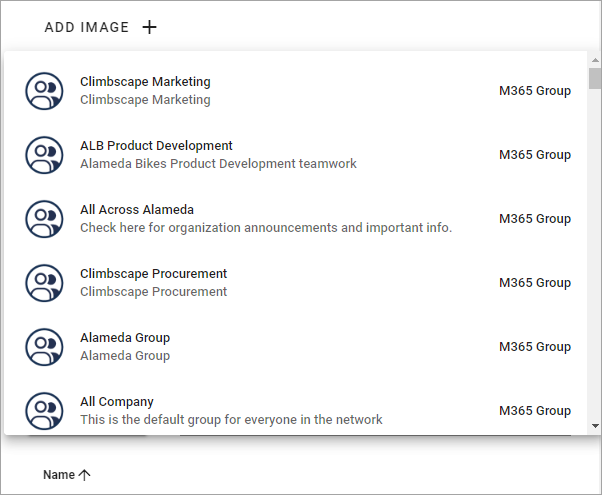This screenshot has height=495, width=602.
Task: Select the Climbscape Marketing group title
Action: (x=145, y=82)
